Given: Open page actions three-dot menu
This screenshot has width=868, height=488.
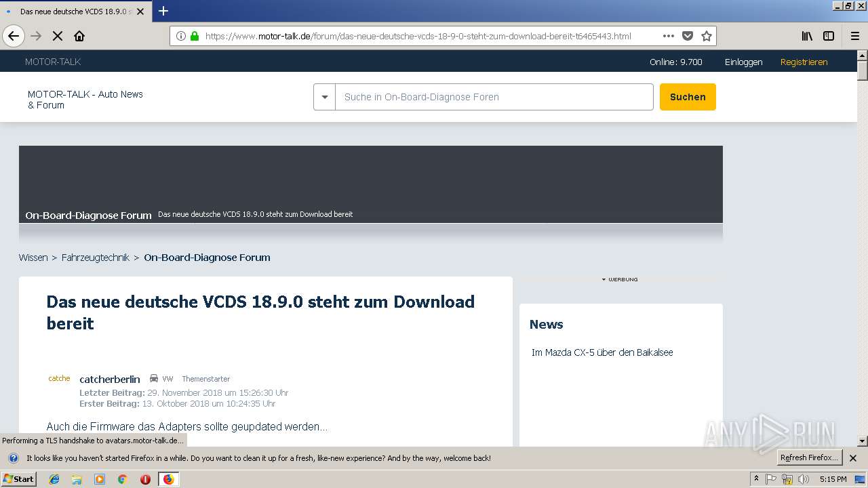Looking at the screenshot, I should pyautogui.click(x=669, y=36).
